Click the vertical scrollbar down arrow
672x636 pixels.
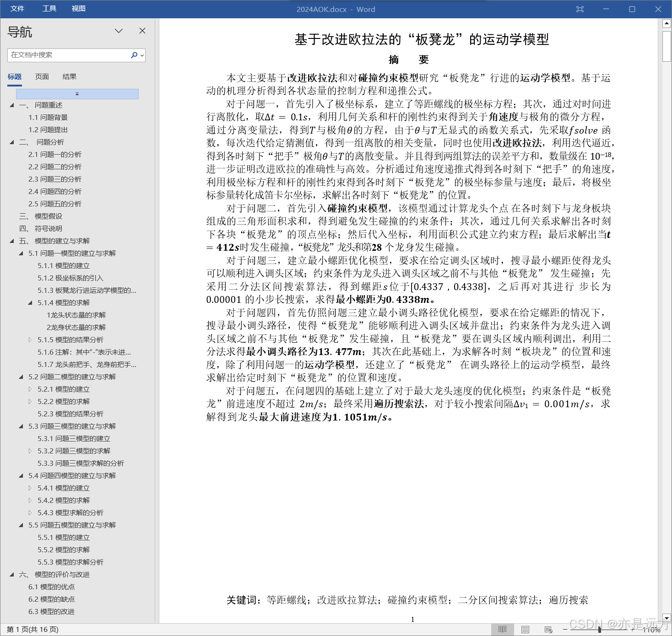click(x=667, y=618)
